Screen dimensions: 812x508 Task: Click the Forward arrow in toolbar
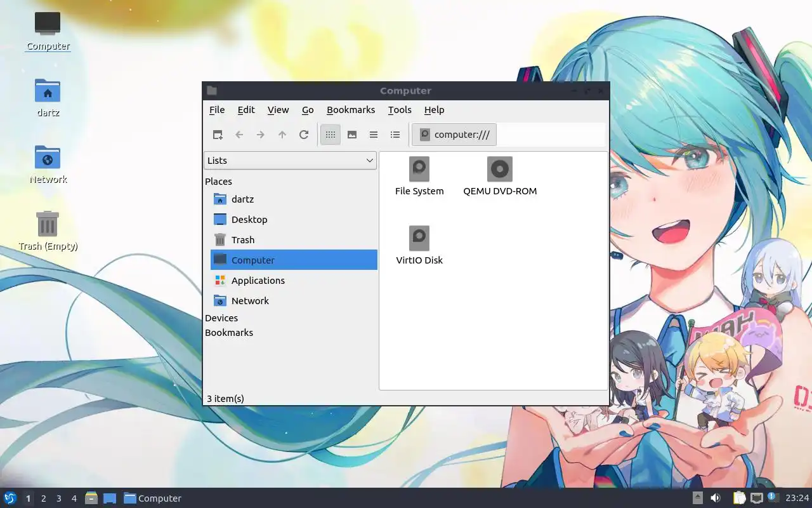(261, 135)
